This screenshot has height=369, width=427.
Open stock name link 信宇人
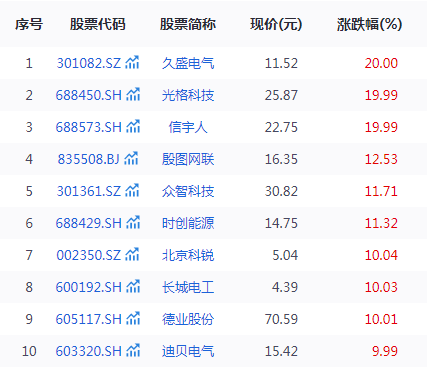(188, 127)
